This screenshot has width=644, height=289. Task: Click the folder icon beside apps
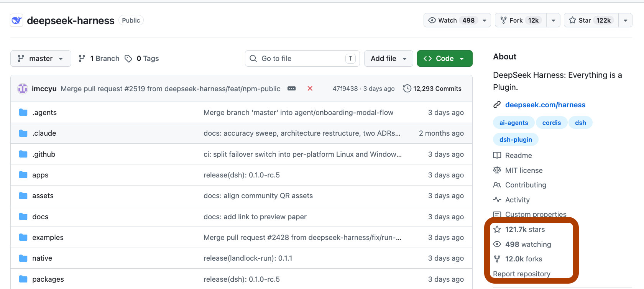pyautogui.click(x=23, y=175)
